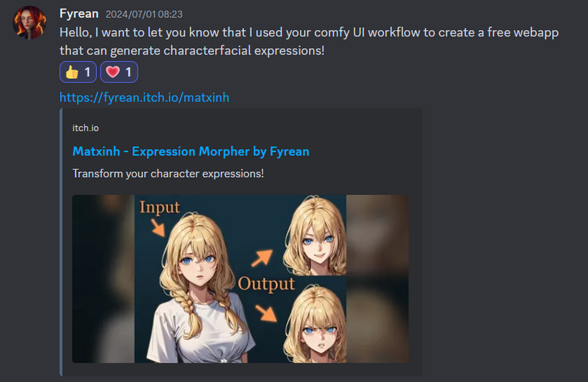Click the orange arrow pointing to the angry face
The image size is (588, 382).
pos(266,313)
